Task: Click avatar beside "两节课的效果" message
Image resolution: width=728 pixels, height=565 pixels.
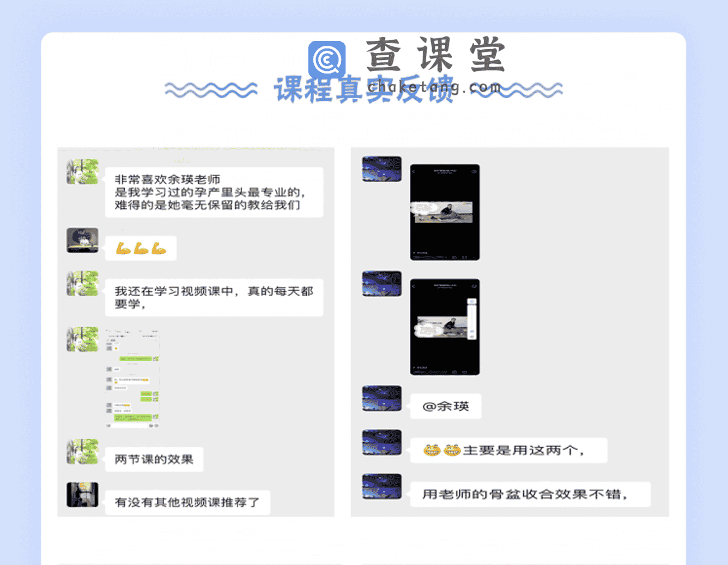Action: pyautogui.click(x=83, y=452)
